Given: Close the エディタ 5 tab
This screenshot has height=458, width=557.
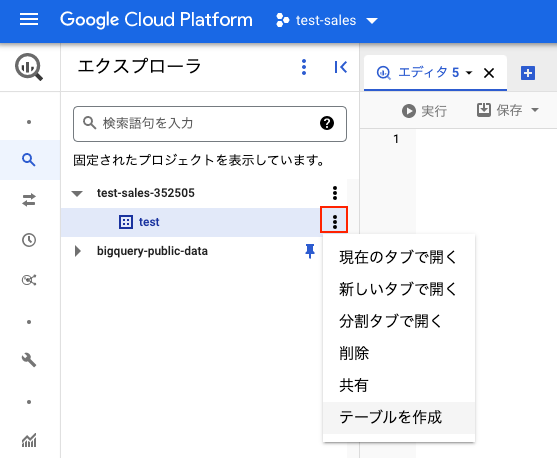Looking at the screenshot, I should 489,73.
